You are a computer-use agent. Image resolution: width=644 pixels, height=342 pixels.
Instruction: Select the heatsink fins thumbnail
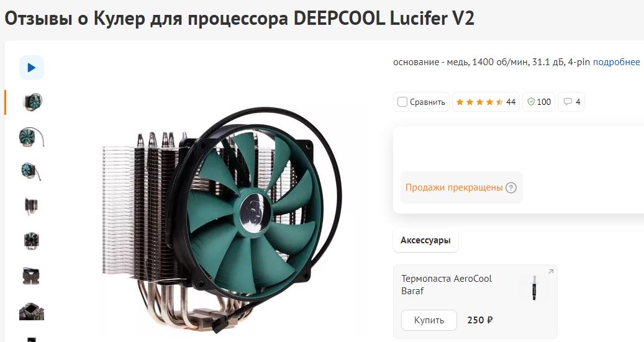coord(32,205)
